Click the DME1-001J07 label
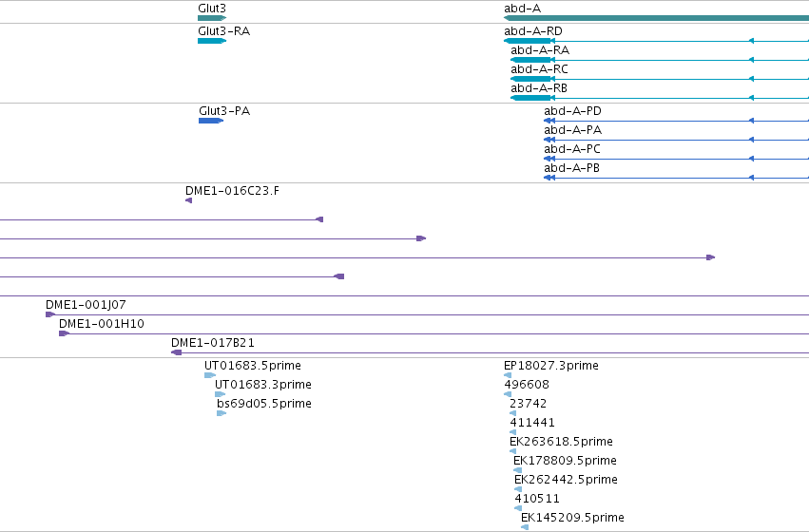The height and width of the screenshot is (532, 809). pyautogui.click(x=86, y=305)
